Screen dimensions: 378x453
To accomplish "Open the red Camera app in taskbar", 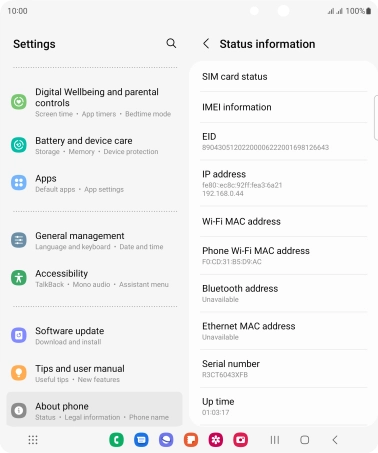I will coord(241,440).
